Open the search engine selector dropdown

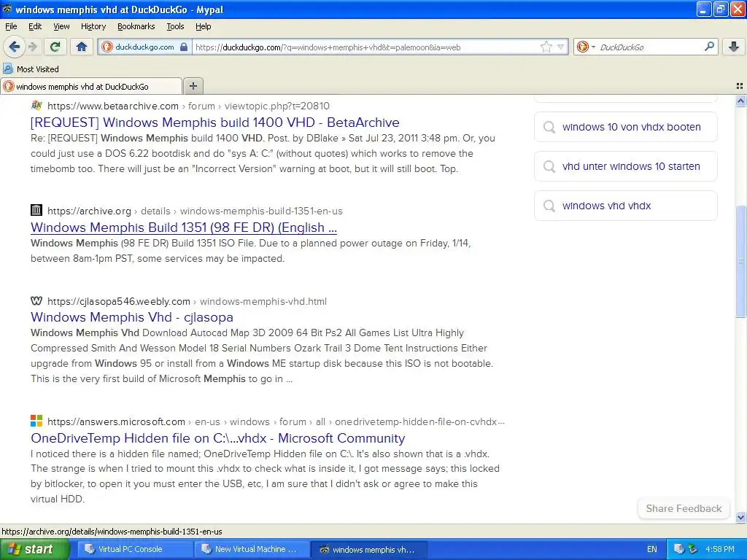pyautogui.click(x=586, y=47)
